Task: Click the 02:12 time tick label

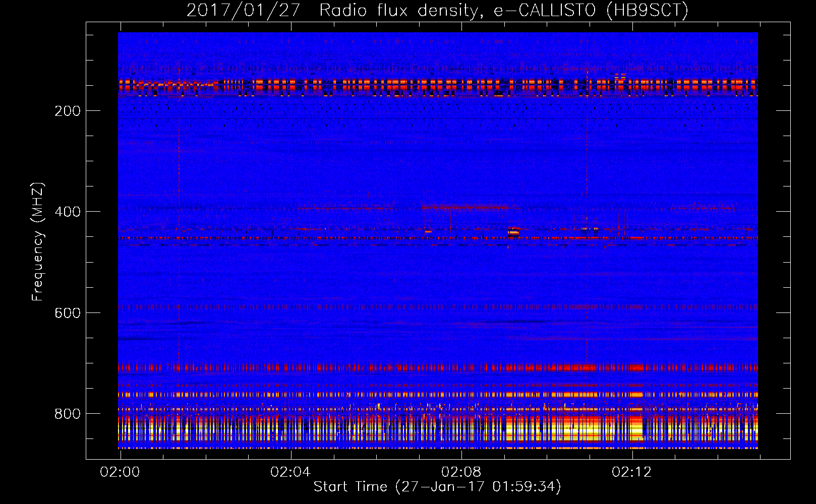Action: [x=631, y=472]
